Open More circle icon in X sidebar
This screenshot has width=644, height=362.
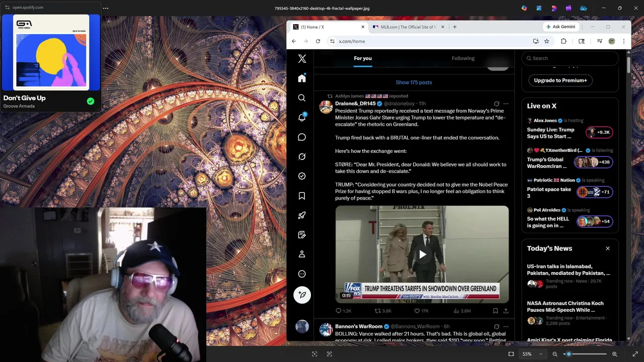point(302,274)
